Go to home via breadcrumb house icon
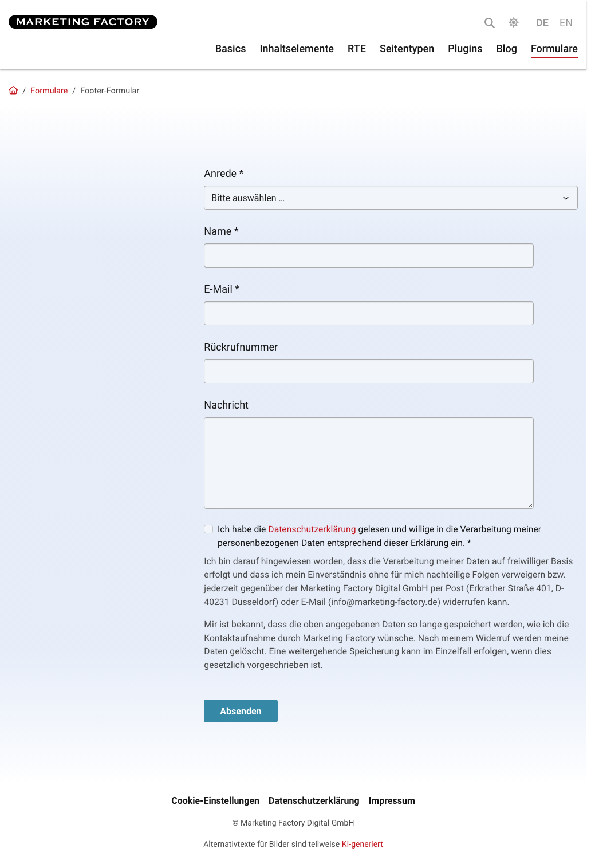The width and height of the screenshot is (591, 868). pyautogui.click(x=13, y=91)
